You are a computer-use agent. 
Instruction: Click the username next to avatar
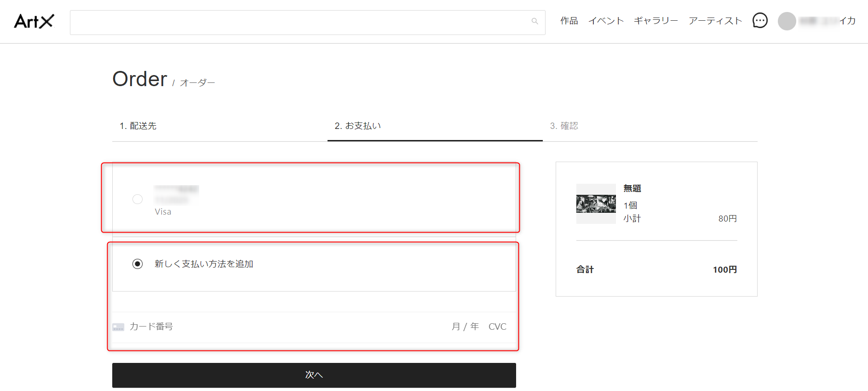point(827,21)
